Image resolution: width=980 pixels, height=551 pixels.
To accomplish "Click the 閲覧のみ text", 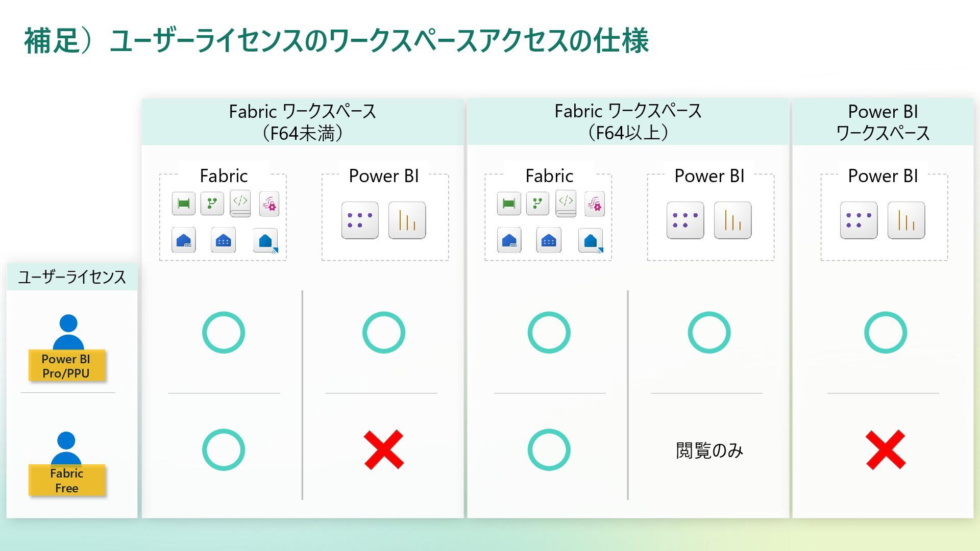I will click(709, 450).
